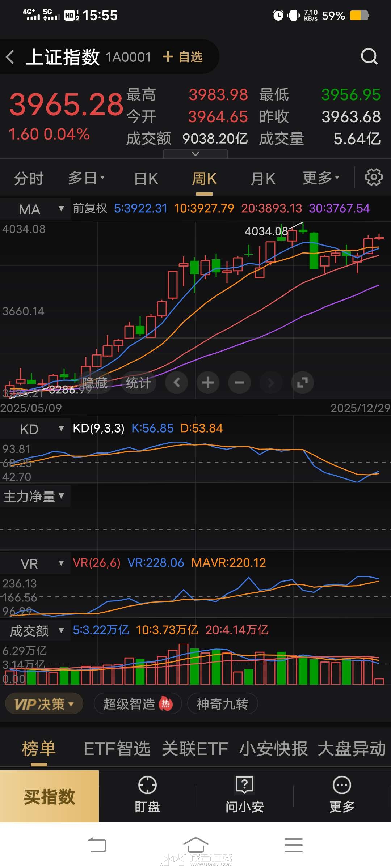Image resolution: width=391 pixels, height=868 pixels.
Task: Open 神奇九转 indicator button
Action: (x=222, y=704)
